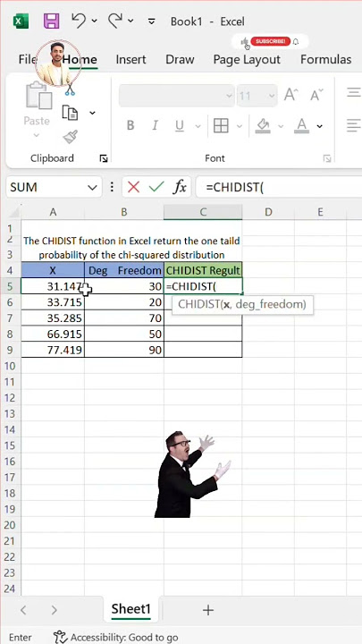The height and width of the screenshot is (644, 362).
Task: Click the red Subscribe button overlay
Action: 271,41
